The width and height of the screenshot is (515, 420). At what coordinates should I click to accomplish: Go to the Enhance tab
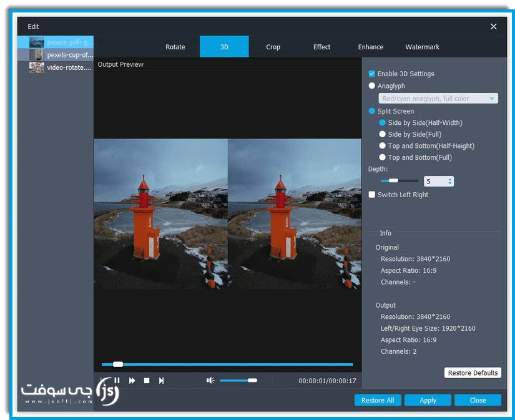point(370,47)
